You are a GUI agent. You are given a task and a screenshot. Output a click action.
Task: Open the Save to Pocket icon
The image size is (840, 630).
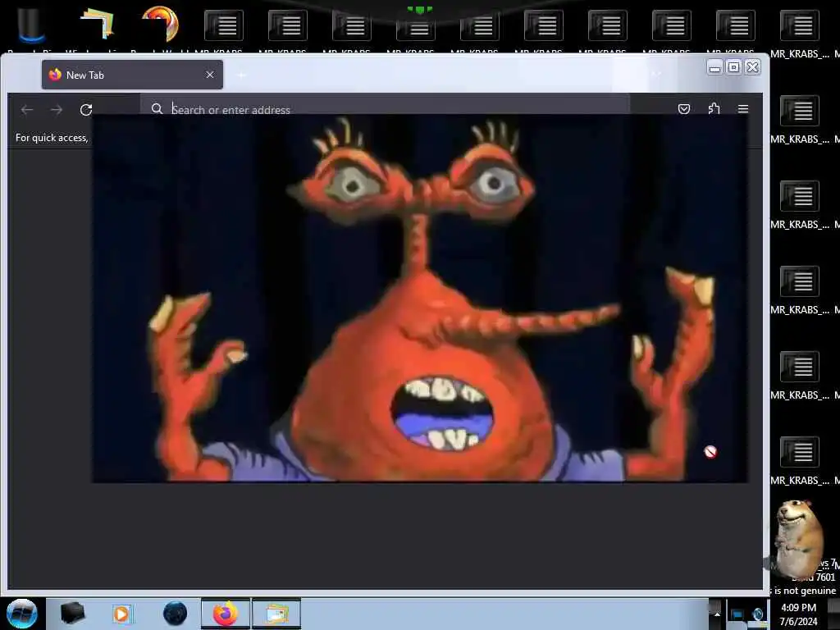coord(684,109)
